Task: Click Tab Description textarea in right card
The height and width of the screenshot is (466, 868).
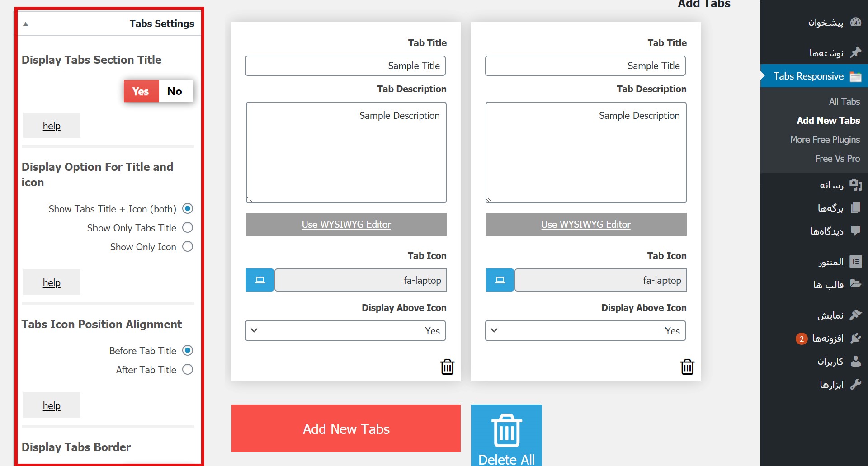Action: pyautogui.click(x=586, y=152)
